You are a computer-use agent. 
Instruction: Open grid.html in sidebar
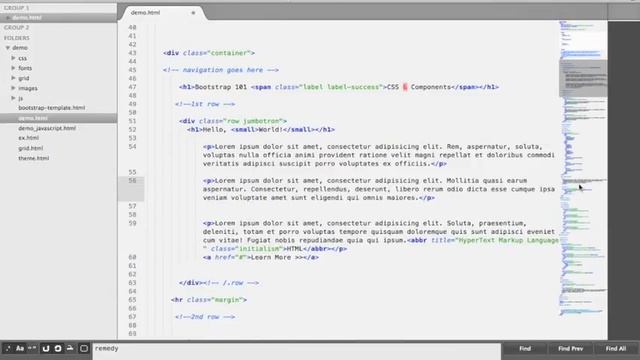coord(31,148)
